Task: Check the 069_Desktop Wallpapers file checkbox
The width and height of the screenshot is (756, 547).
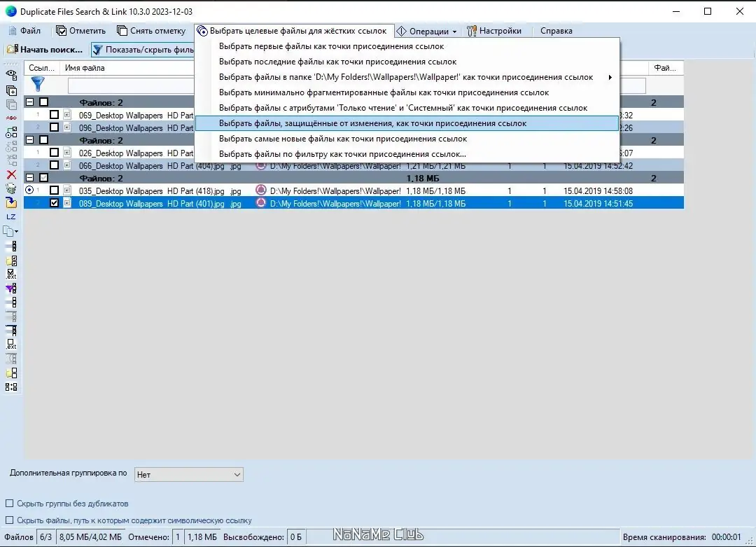Action: 54,115
